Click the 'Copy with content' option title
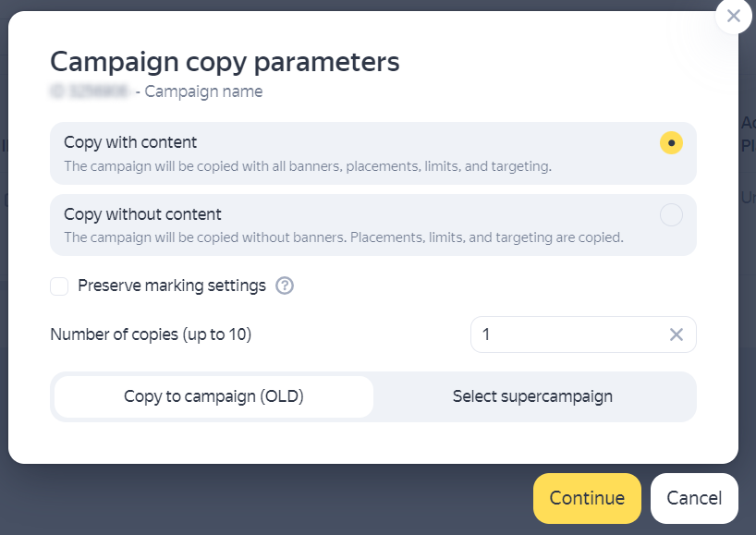 point(130,142)
